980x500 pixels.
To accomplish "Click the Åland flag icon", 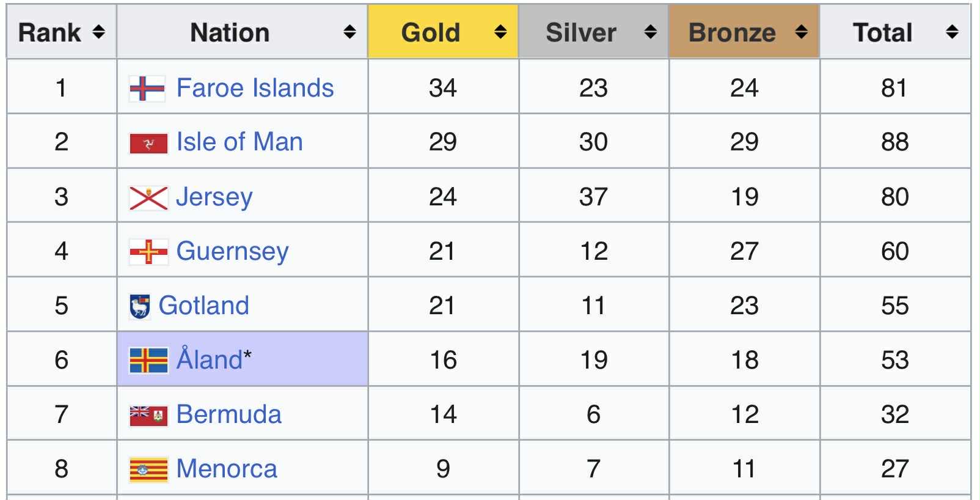I will point(148,361).
